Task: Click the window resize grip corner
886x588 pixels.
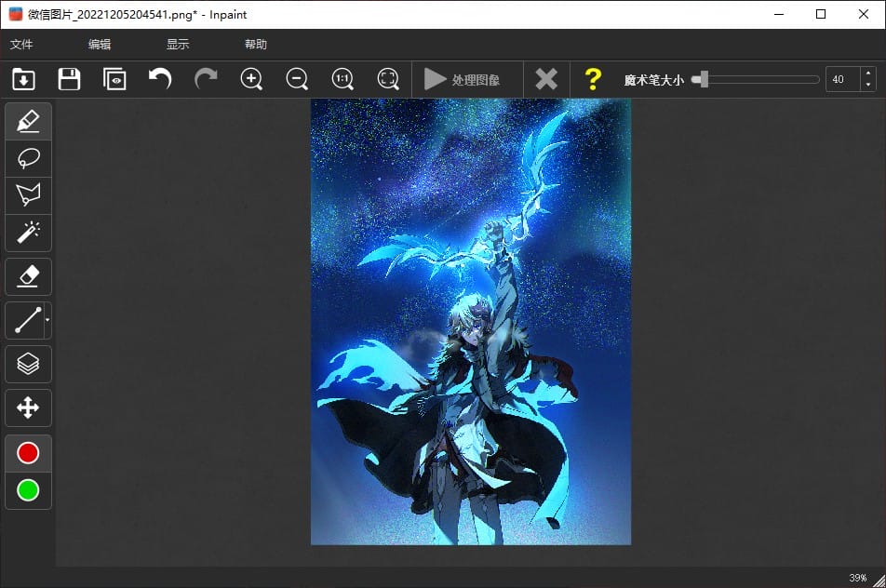Action: (x=879, y=581)
